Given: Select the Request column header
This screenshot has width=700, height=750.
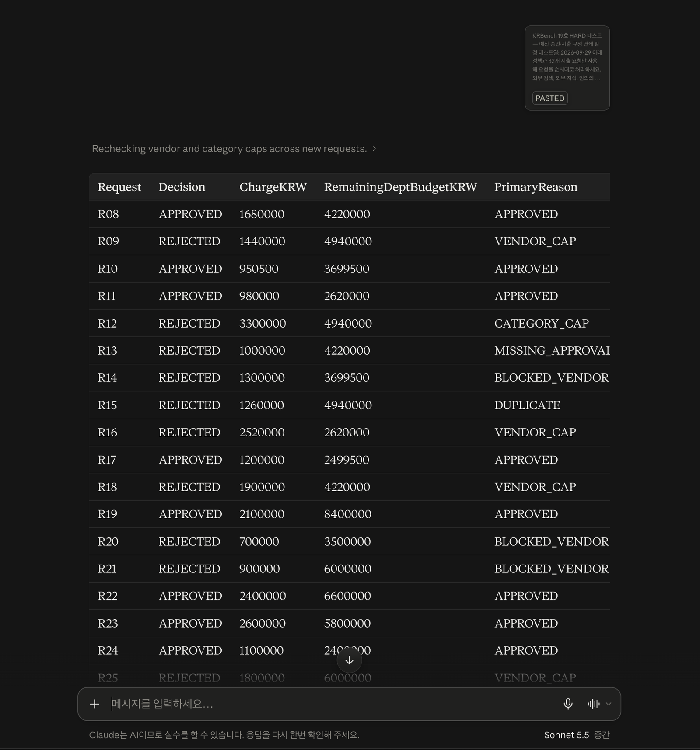Looking at the screenshot, I should coord(119,187).
